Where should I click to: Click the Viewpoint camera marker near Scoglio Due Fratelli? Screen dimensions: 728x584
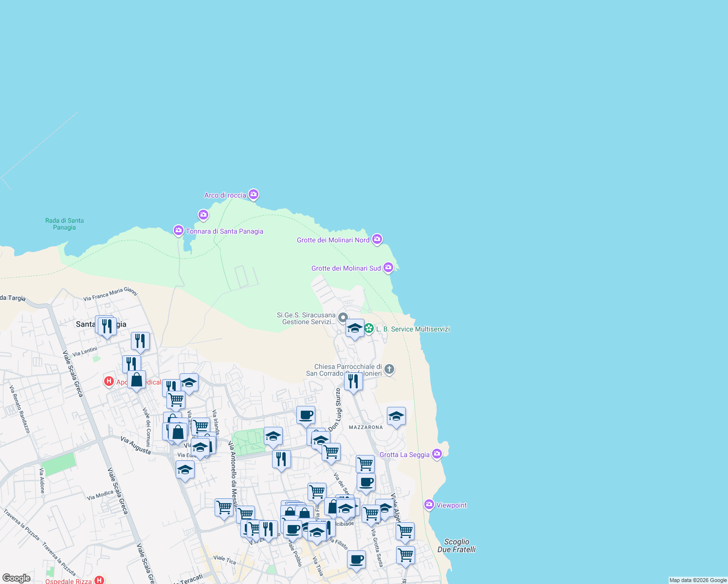point(429,505)
